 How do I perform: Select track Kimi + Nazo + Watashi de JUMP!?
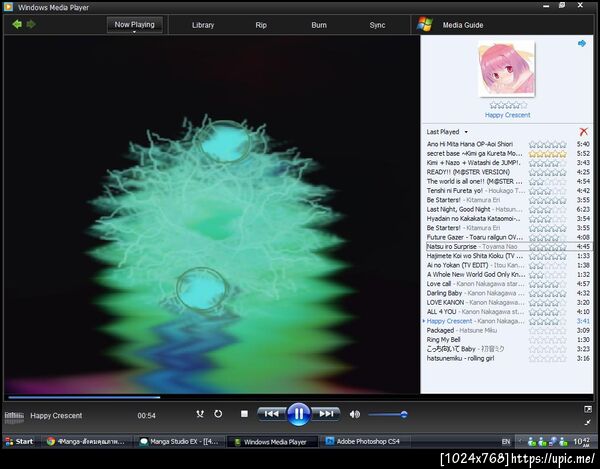coord(509,163)
